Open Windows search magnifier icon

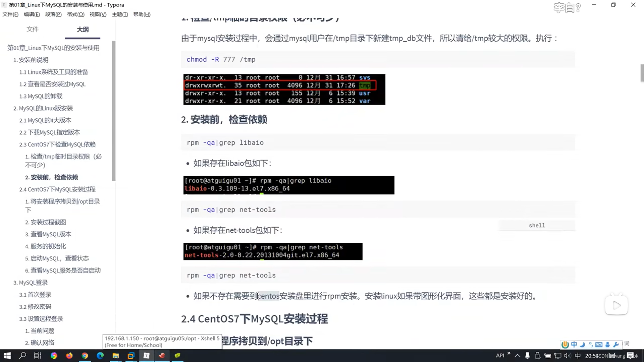pos(22,356)
